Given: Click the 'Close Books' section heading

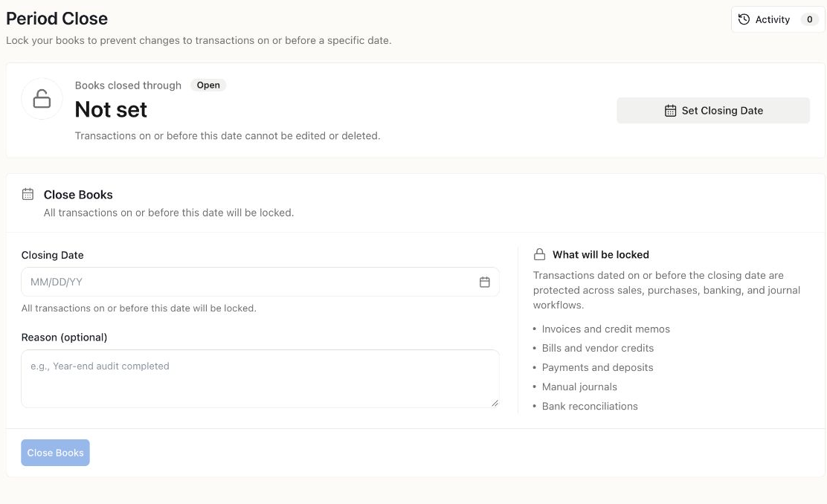Looking at the screenshot, I should point(78,195).
